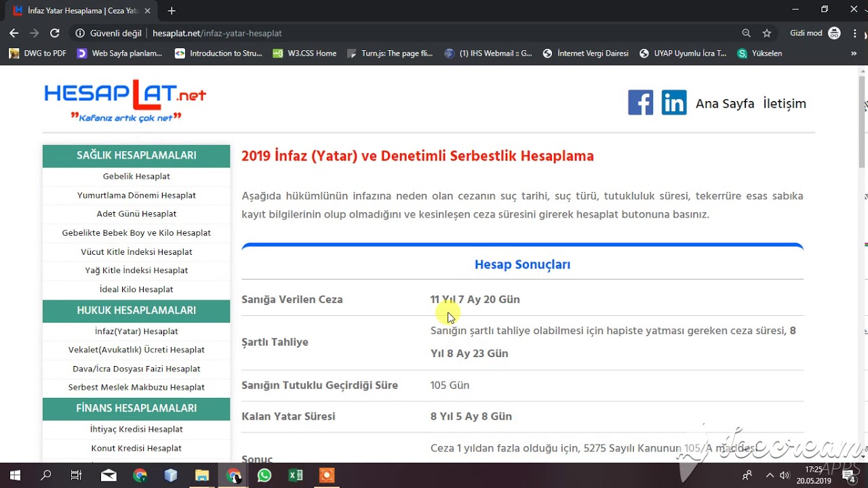
Task: Open DWG to PDF bookmark
Action: 38,54
